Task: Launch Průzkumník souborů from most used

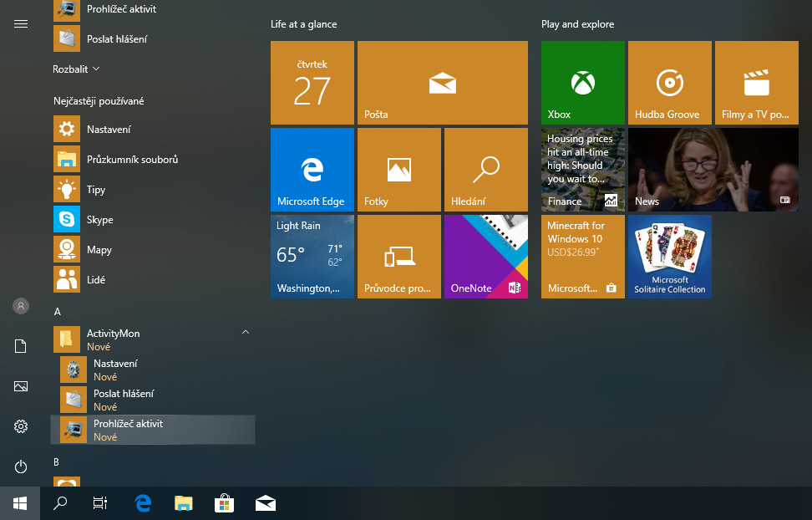Action: click(154, 159)
